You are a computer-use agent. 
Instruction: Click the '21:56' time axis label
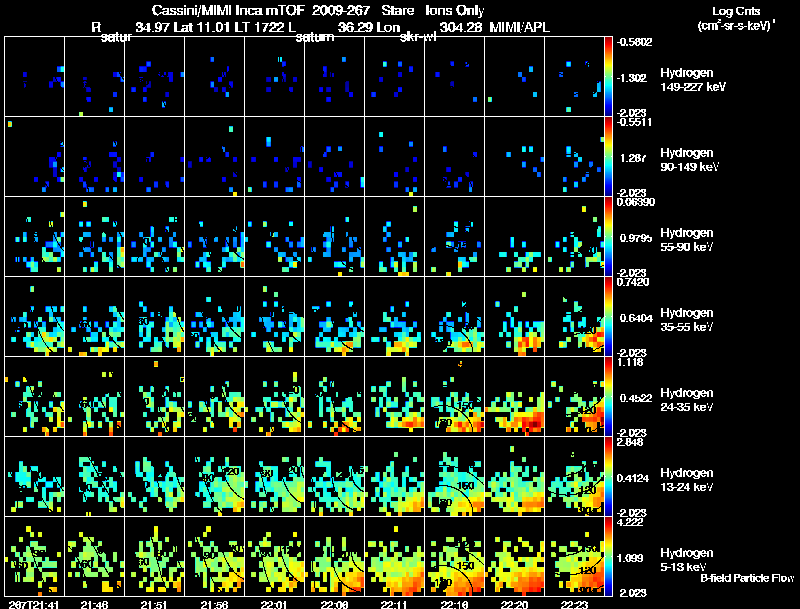pyautogui.click(x=214, y=604)
